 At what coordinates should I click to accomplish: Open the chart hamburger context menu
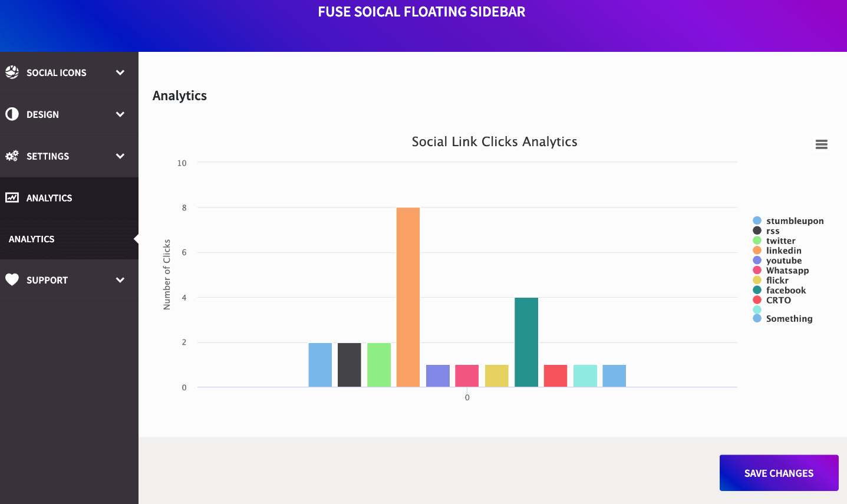821,144
